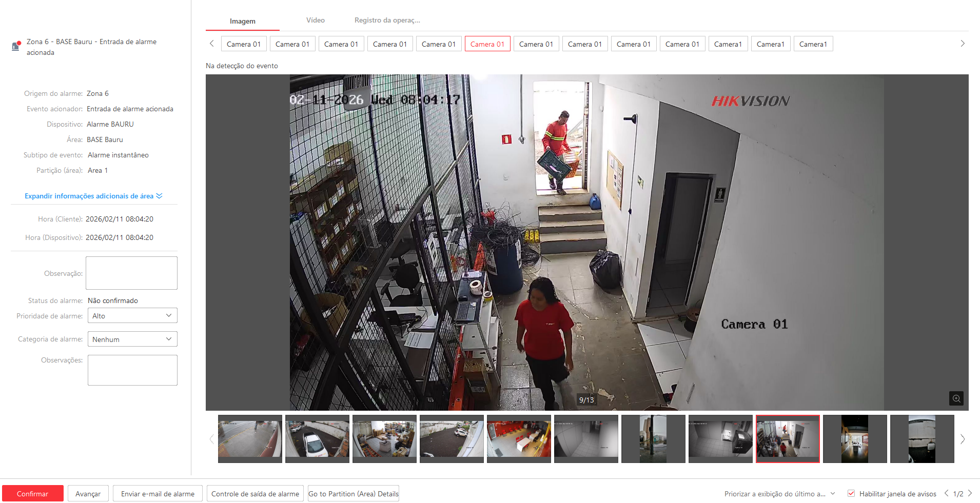Select the white car thumbnail
The height and width of the screenshot is (503, 980).
tap(317, 438)
